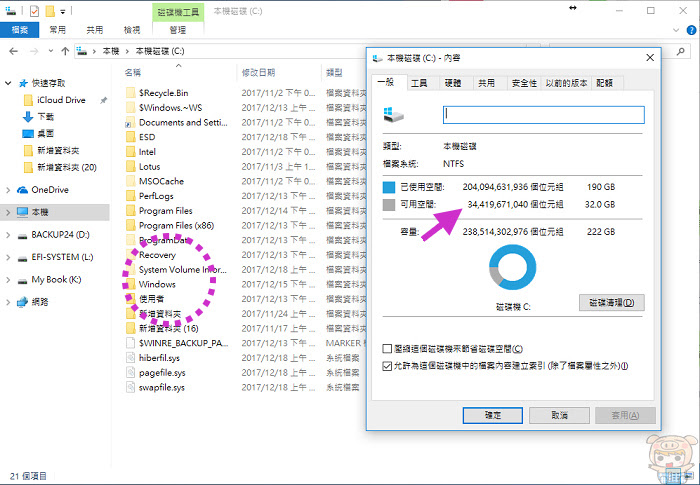
Task: Click the gray free-space color swatch
Action: click(x=389, y=205)
